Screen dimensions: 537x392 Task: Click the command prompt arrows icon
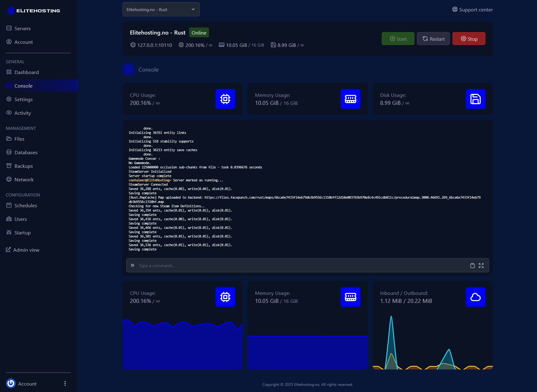click(132, 265)
